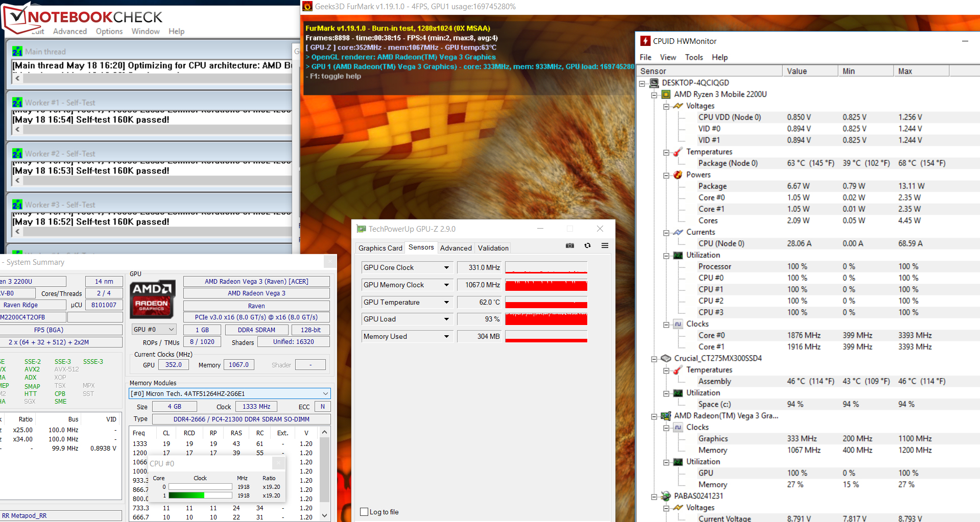Click the SSD Temperatures thermometer icon above Assembly
The width and height of the screenshot is (980, 522).
click(678, 370)
